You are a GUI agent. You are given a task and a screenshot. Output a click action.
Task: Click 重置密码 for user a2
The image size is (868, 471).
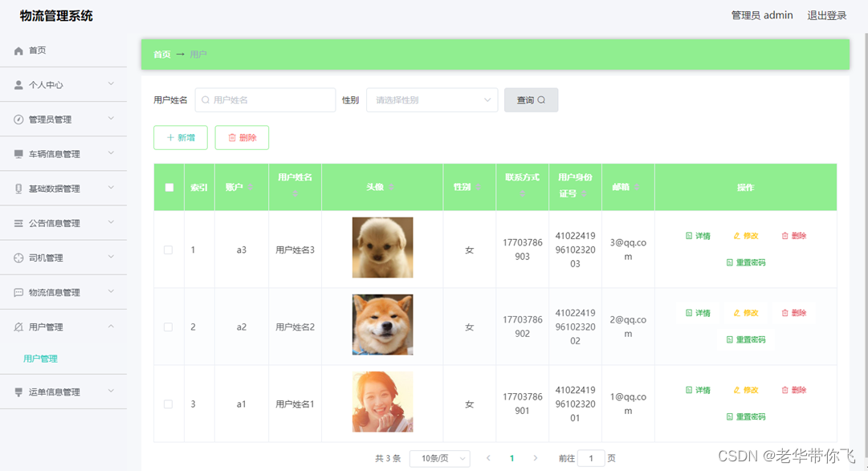(746, 339)
